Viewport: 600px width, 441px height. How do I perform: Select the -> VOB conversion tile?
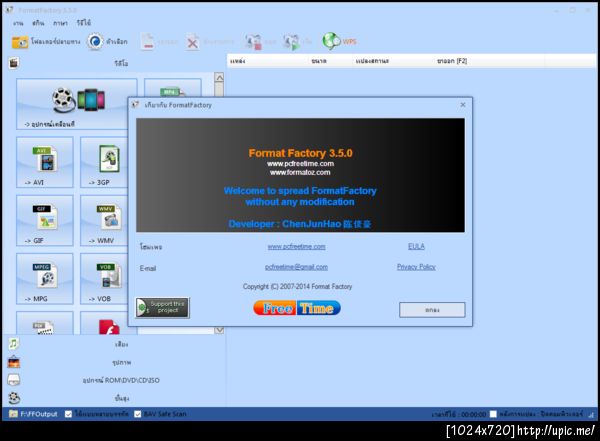104,279
